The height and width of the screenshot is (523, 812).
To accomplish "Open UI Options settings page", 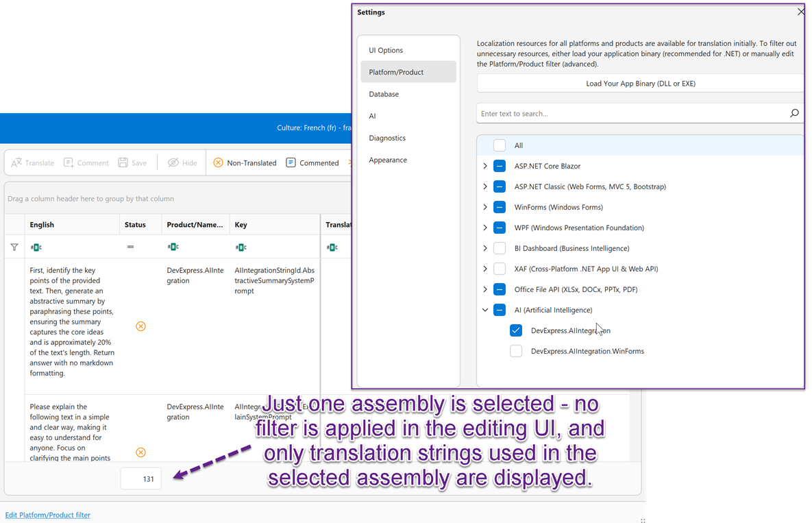I will [x=408, y=50].
